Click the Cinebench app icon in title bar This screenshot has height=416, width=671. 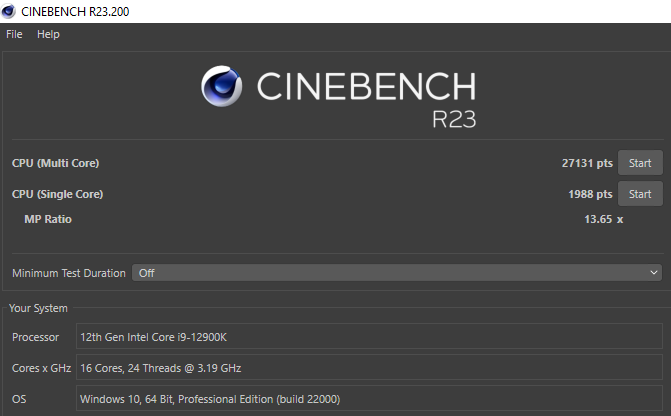point(8,11)
